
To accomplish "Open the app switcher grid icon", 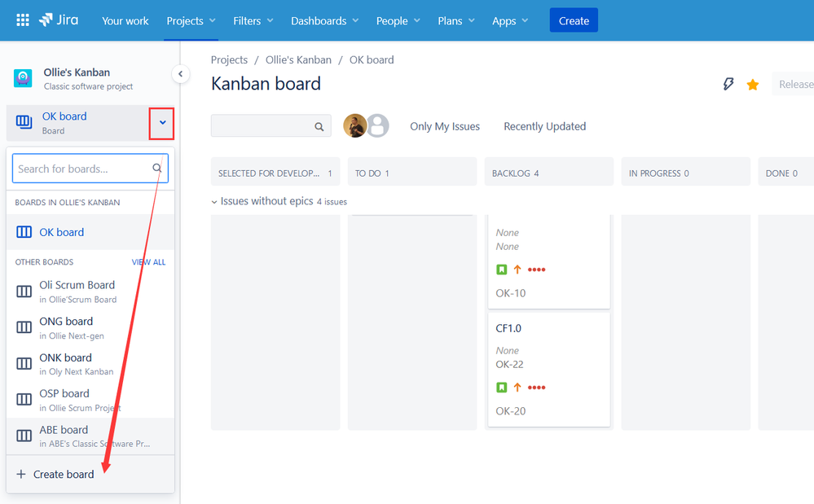I will tap(22, 20).
